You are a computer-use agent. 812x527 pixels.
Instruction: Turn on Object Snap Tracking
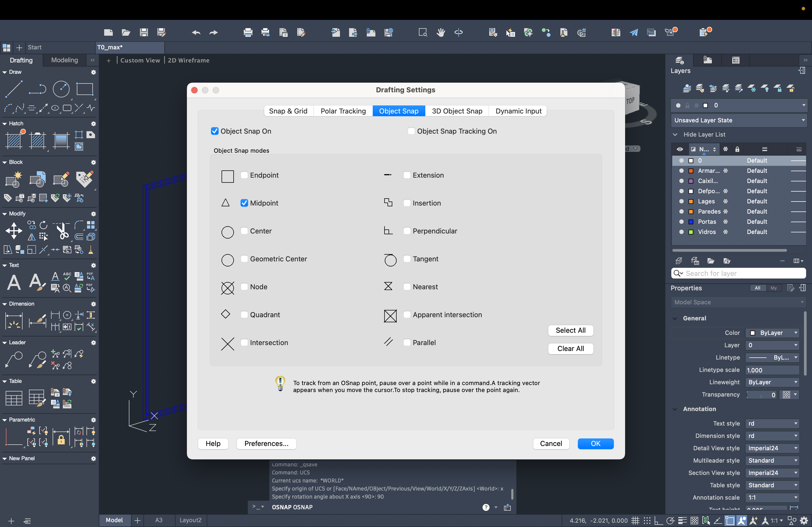[411, 131]
